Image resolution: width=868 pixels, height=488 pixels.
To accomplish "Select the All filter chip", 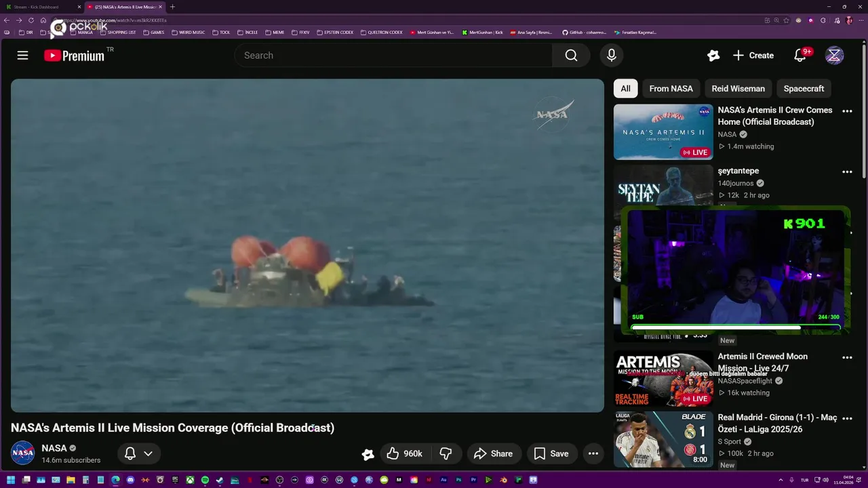I will pyautogui.click(x=625, y=89).
